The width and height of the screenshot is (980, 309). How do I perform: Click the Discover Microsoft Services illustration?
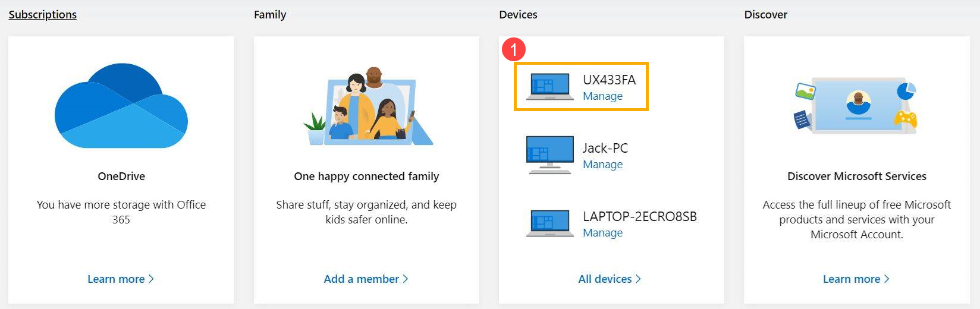856,106
